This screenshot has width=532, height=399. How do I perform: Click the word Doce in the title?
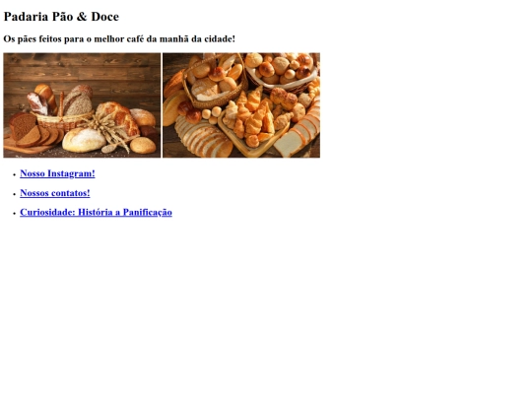point(104,17)
